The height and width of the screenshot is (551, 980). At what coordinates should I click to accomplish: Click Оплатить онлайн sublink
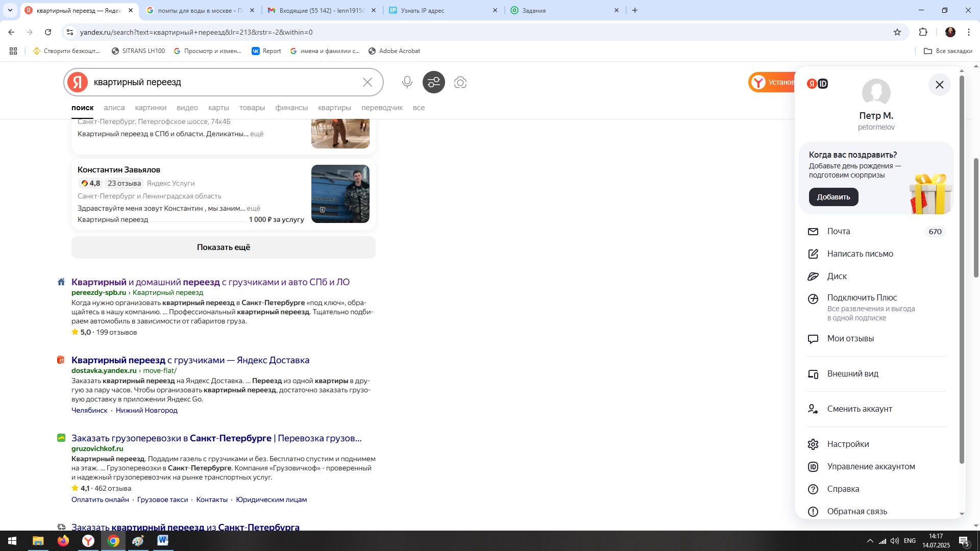[100, 500]
